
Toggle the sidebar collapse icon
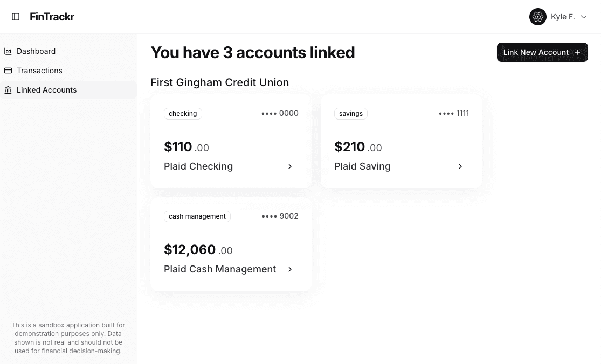[x=16, y=17]
